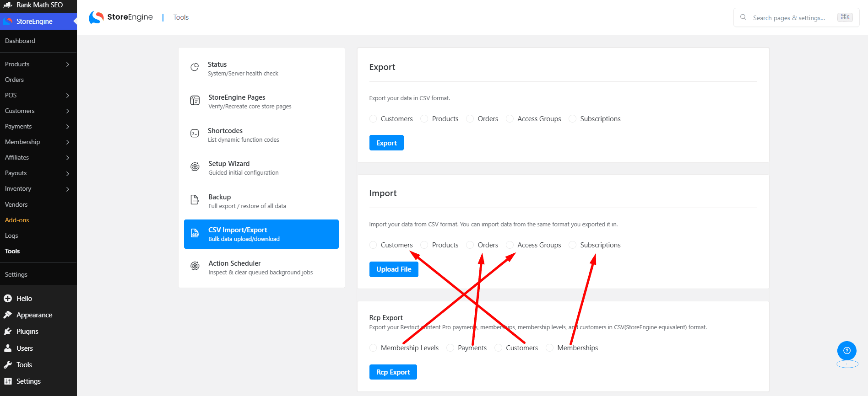
Task: Choose Memberships radio in Rcp Export
Action: 550,348
